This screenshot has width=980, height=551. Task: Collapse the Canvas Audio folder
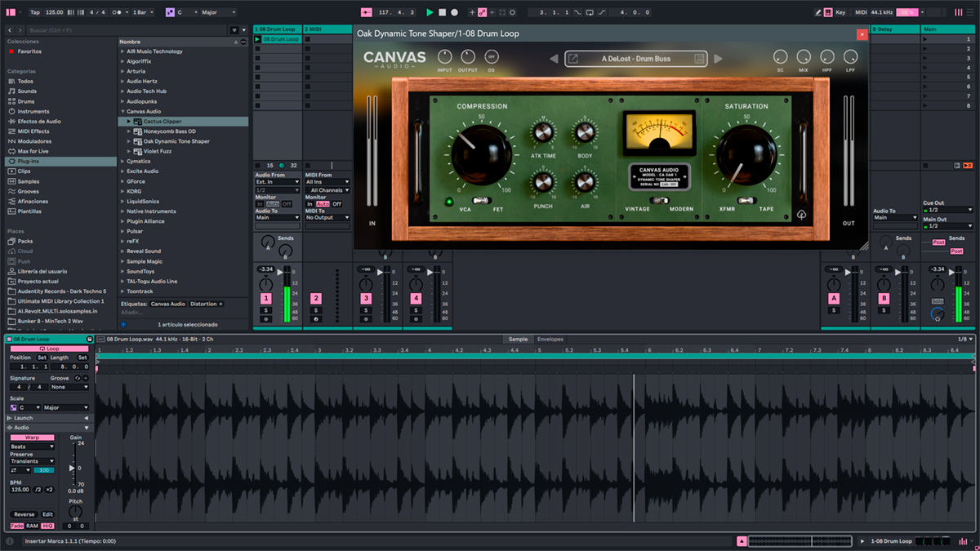(123, 111)
